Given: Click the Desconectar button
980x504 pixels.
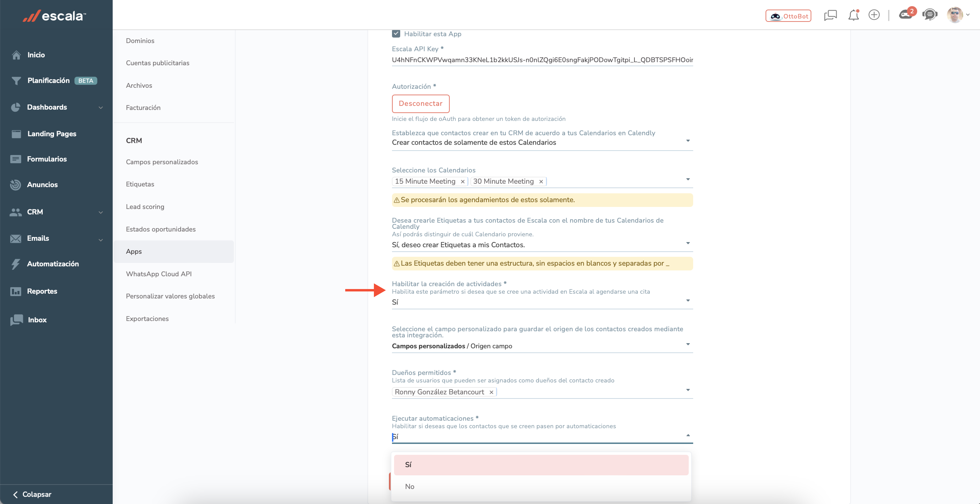Looking at the screenshot, I should click(420, 103).
